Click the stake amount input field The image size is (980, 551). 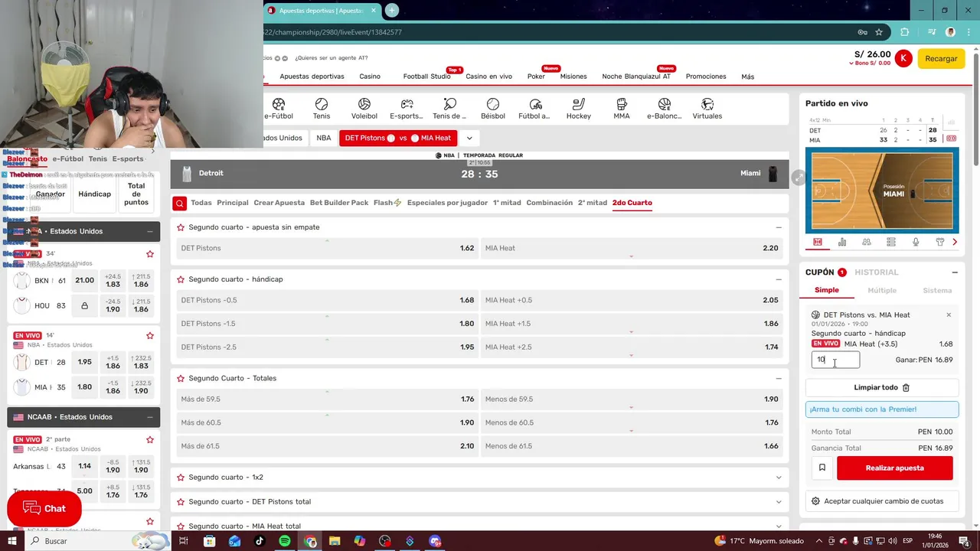pyautogui.click(x=835, y=360)
